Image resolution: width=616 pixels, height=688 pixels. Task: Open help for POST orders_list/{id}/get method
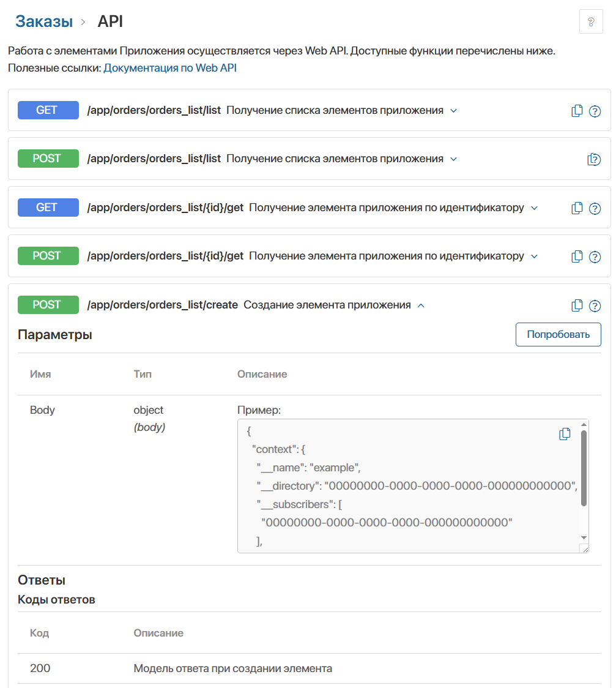(595, 257)
